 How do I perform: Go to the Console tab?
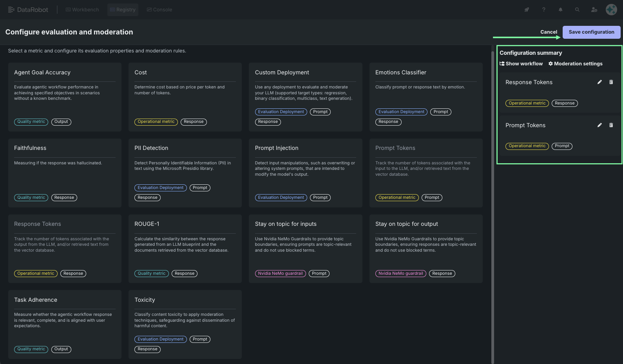pos(159,10)
